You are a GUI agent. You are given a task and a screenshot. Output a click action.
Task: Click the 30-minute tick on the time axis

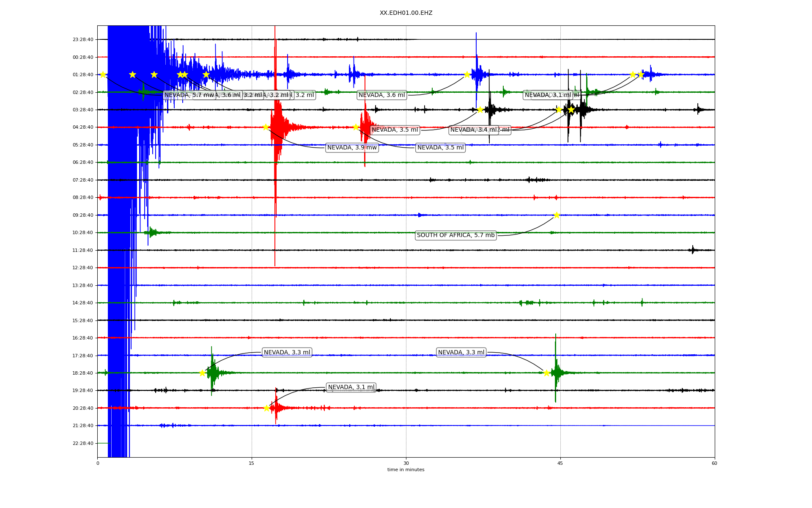coord(406,463)
